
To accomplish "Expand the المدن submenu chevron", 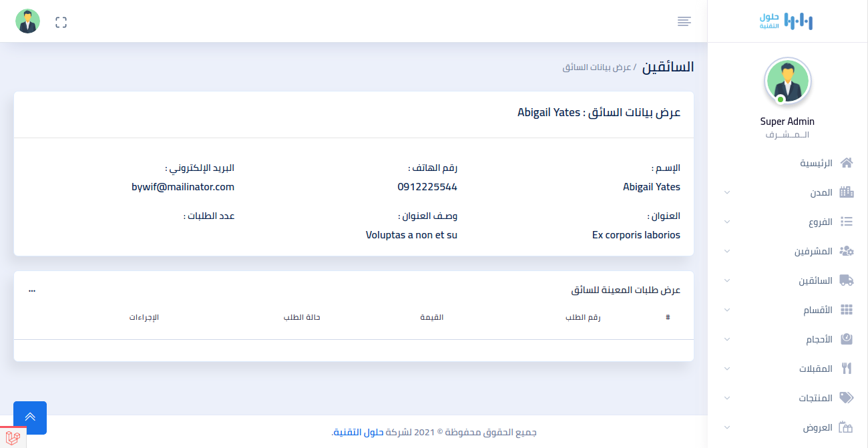I will [x=727, y=193].
